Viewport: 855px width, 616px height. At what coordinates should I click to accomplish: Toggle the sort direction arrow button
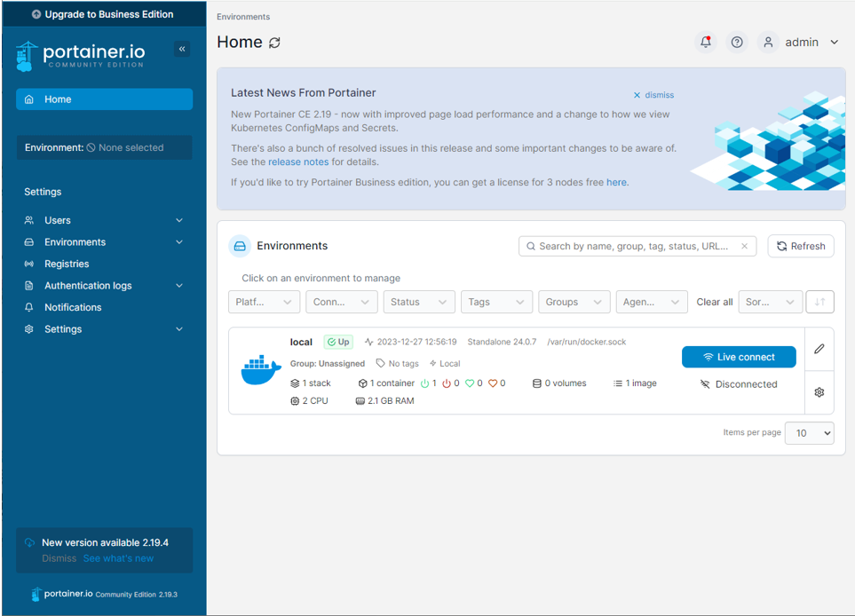819,302
